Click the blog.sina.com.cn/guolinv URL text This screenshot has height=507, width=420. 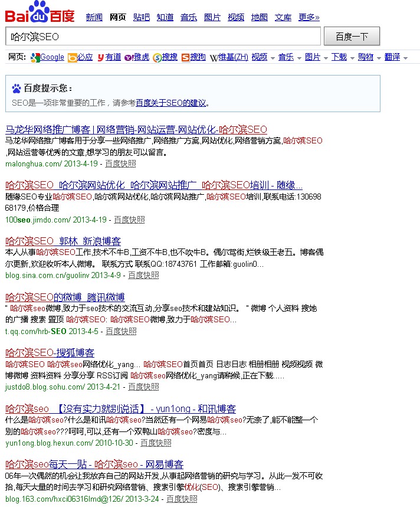click(47, 276)
